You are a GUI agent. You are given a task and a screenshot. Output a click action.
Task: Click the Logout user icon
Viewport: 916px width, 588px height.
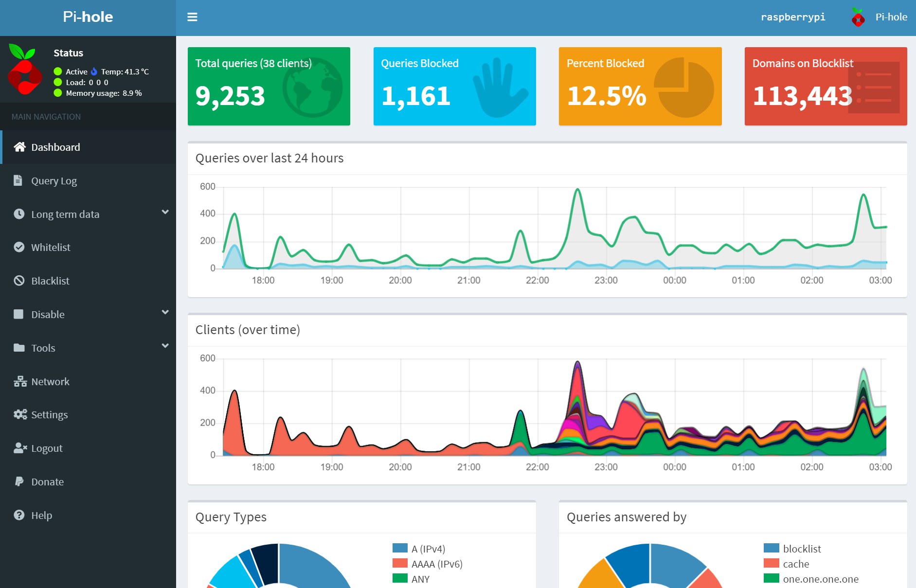tap(20, 448)
